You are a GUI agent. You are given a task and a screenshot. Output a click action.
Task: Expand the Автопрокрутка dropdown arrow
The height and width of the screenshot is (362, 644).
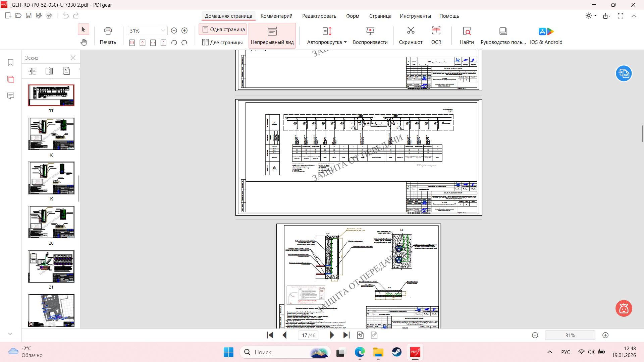345,42
